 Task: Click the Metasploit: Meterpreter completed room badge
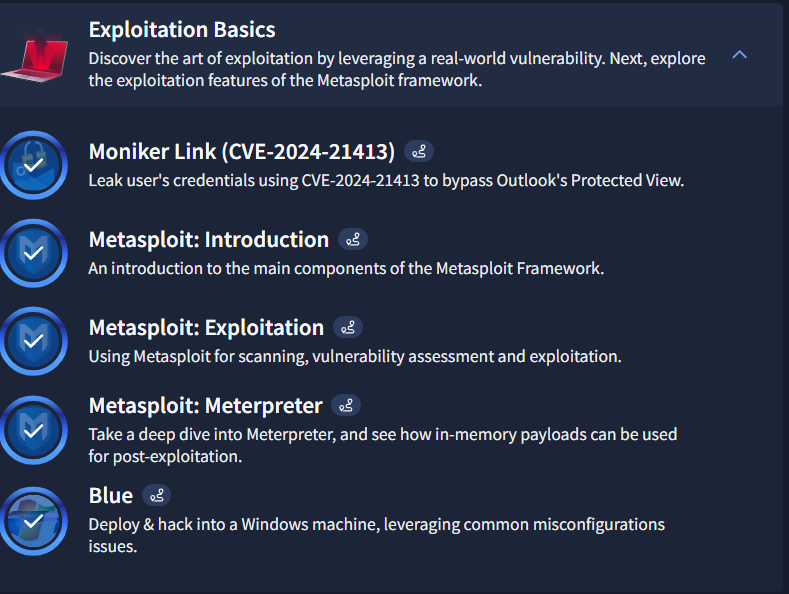[x=33, y=429]
